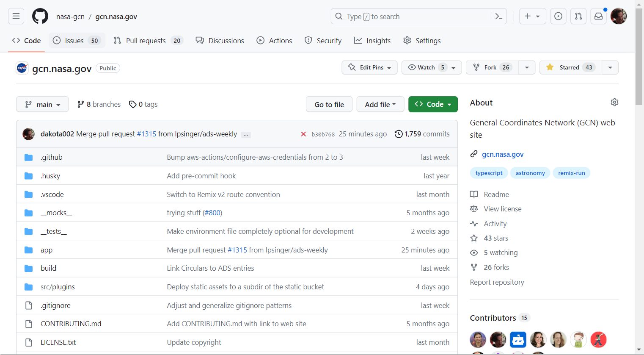Open the __mocks__ folder
Screen dimensions: 644x355
56,213
